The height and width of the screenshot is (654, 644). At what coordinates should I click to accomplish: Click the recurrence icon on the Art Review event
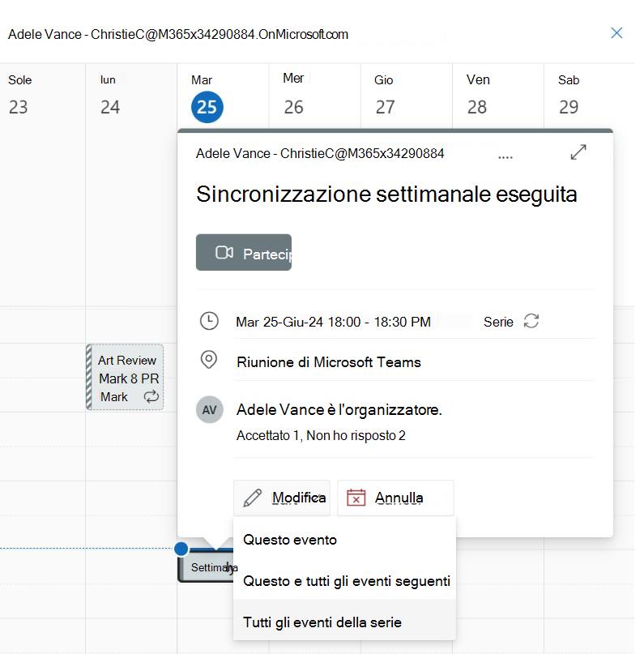coord(151,396)
